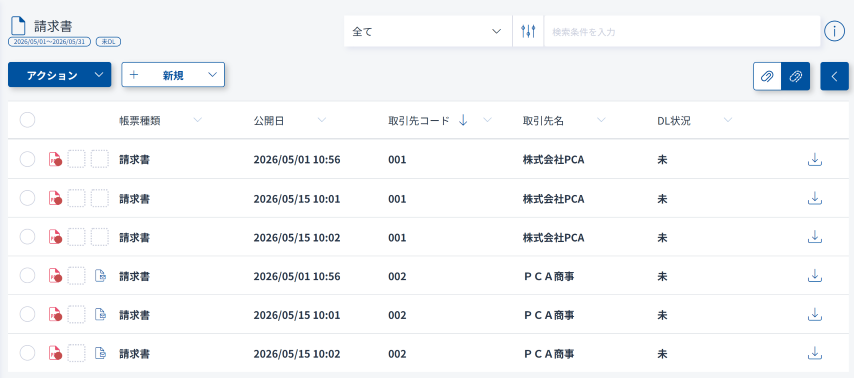The height and width of the screenshot is (378, 854).
Task: Open attached document icon in 002 row 2026/05/01 10:56
Action: [100, 276]
